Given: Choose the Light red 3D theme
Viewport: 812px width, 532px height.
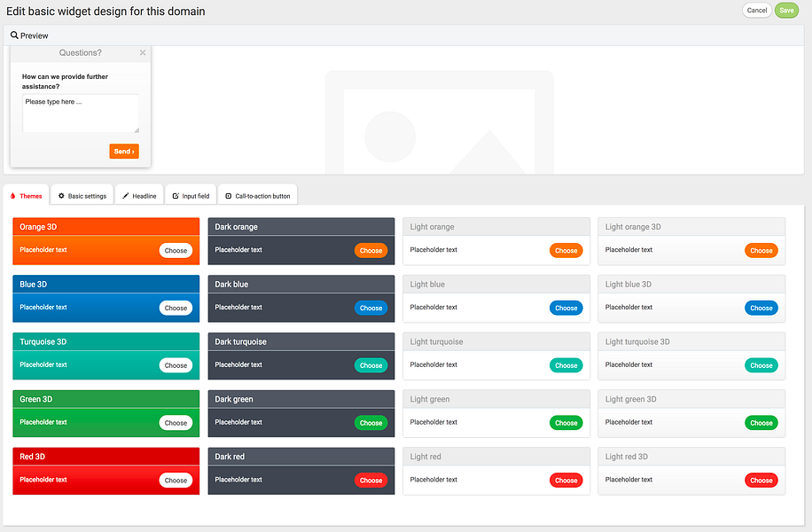Looking at the screenshot, I should pos(761,481).
